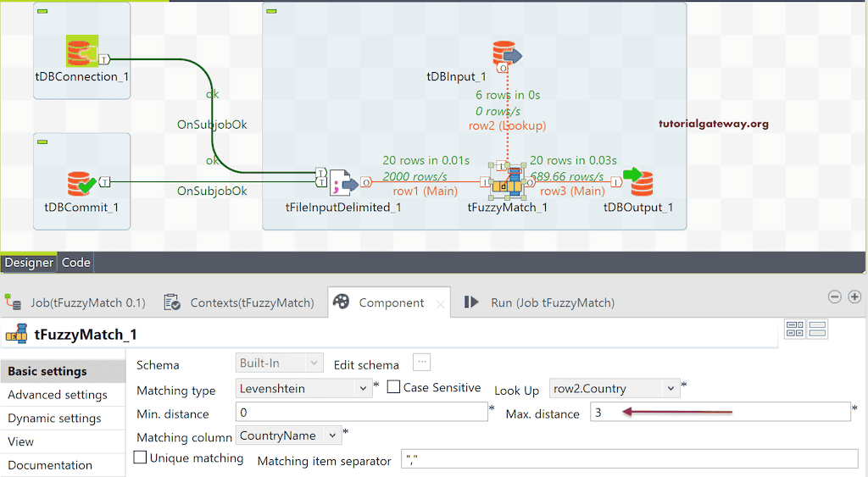Close the Component tab
Viewport: 868px width, 477px height.
(x=440, y=304)
